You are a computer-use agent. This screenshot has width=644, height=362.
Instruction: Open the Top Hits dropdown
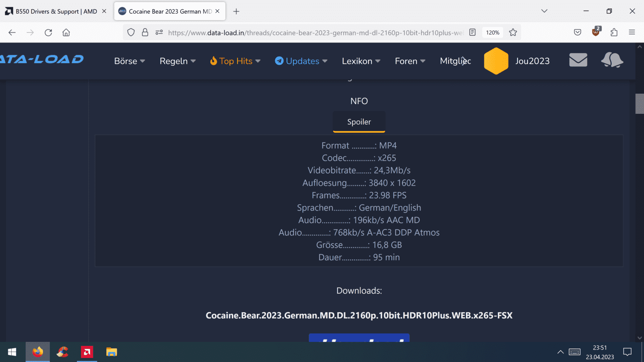click(x=235, y=61)
